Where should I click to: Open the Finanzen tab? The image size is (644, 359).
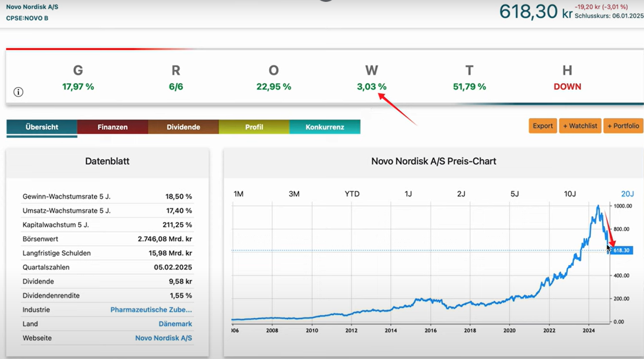point(113,127)
